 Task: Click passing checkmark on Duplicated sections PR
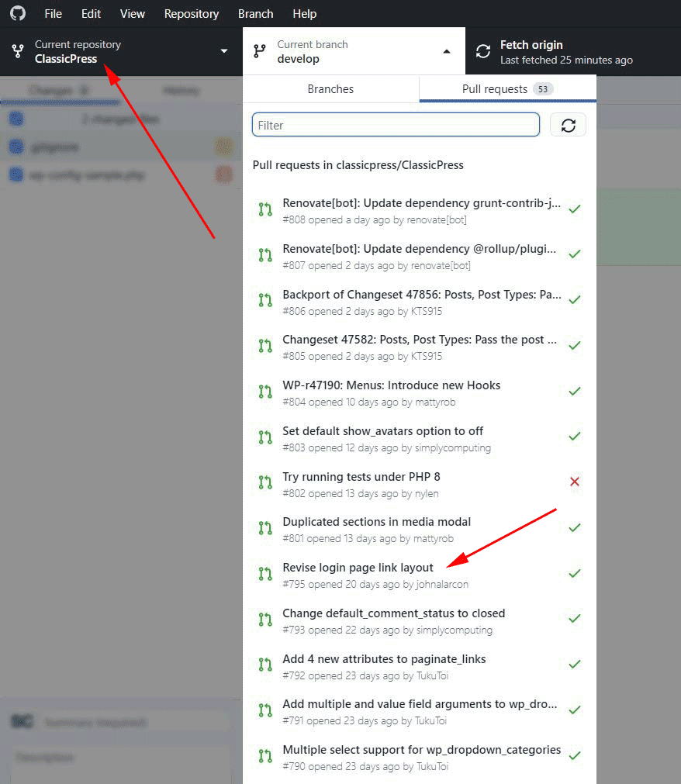tap(575, 527)
